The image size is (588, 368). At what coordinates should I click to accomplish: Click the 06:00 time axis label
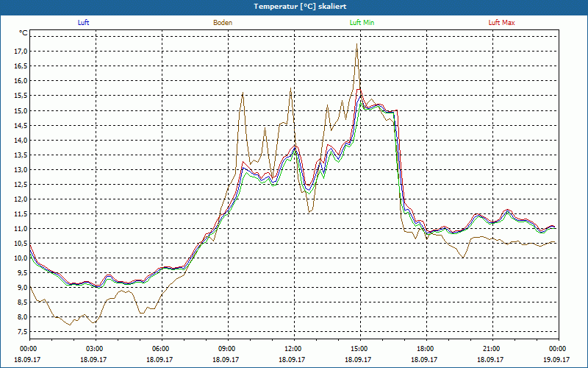coord(162,349)
